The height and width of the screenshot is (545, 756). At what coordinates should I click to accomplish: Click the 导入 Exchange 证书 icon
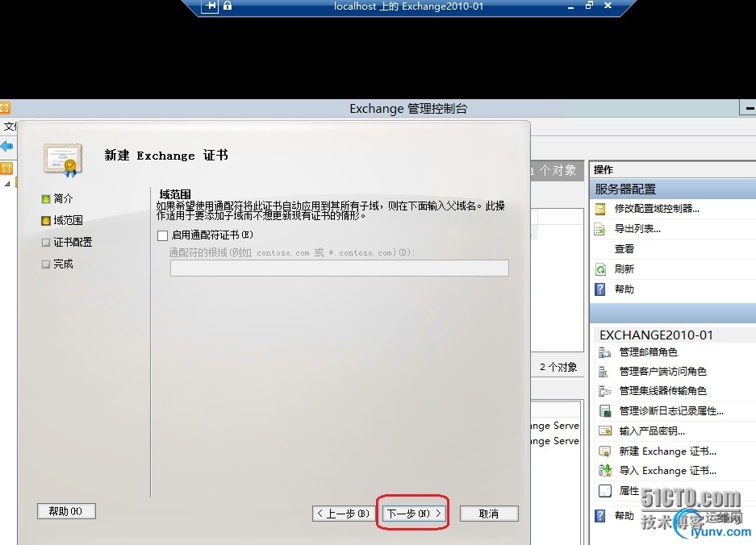(604, 470)
